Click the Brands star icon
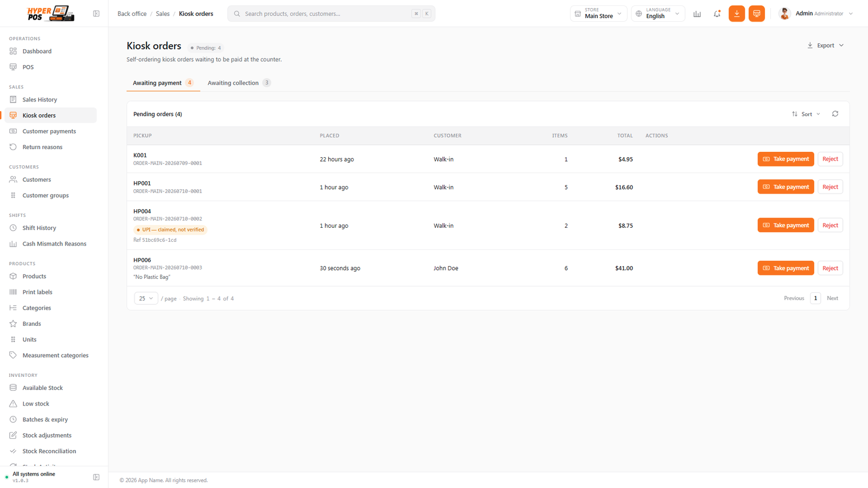Image resolution: width=868 pixels, height=488 pixels. tap(13, 324)
